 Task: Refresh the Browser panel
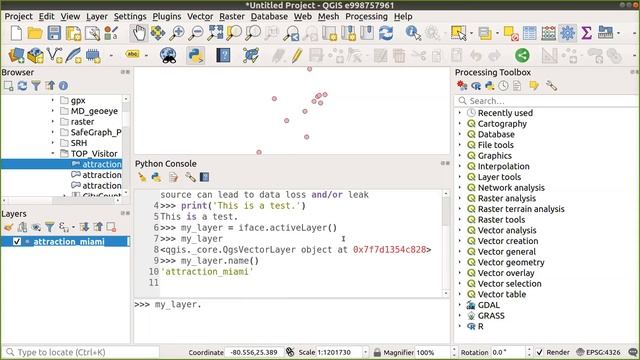[22, 86]
